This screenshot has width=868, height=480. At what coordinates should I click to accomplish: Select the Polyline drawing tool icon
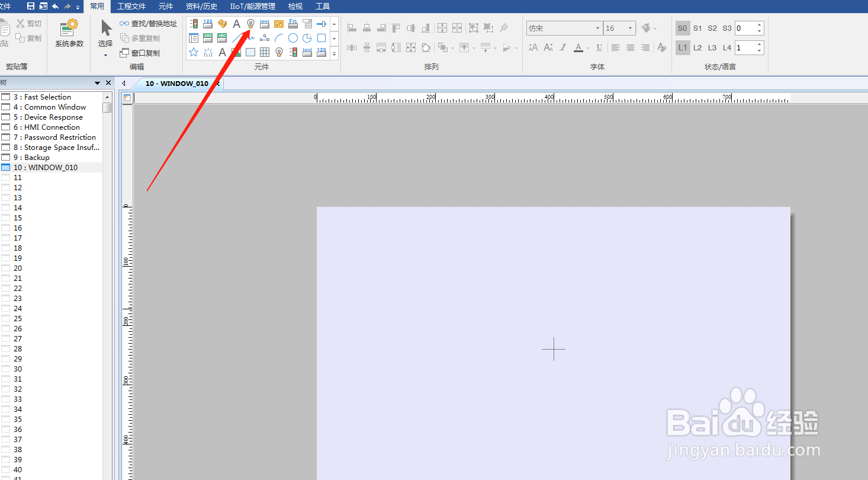pos(265,38)
